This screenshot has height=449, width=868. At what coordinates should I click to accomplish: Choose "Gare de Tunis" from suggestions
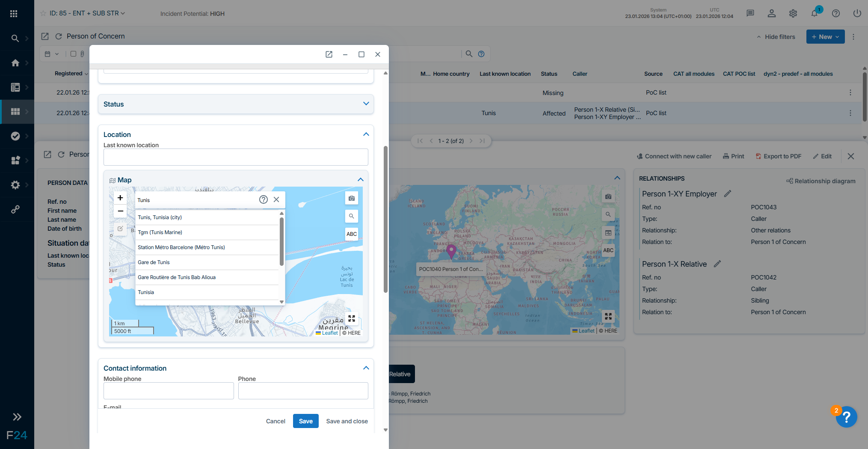point(154,262)
